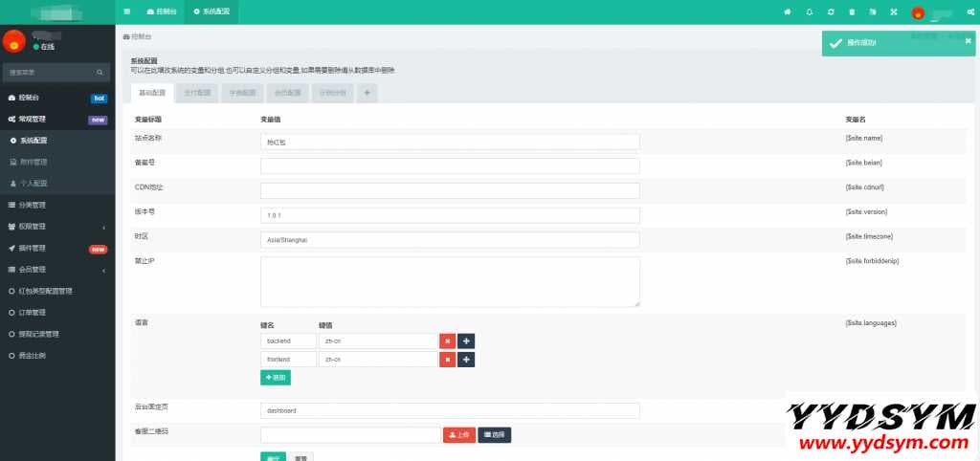Open 红包类型配置管理 in the sidebar
The height and width of the screenshot is (461, 980).
click(57, 291)
